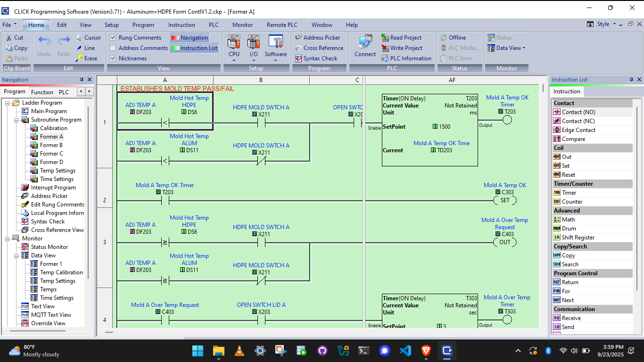Select the Erase tool
This screenshot has height=362, width=644.
[88, 58]
